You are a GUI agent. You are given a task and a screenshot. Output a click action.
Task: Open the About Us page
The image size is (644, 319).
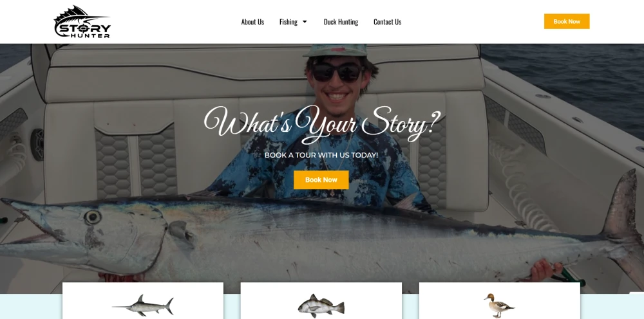tap(252, 22)
